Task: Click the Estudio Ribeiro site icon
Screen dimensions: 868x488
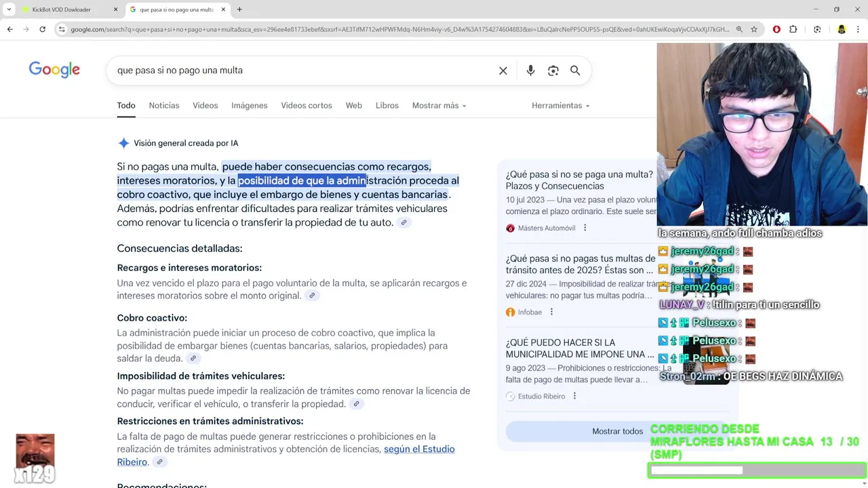Action: tap(511, 396)
